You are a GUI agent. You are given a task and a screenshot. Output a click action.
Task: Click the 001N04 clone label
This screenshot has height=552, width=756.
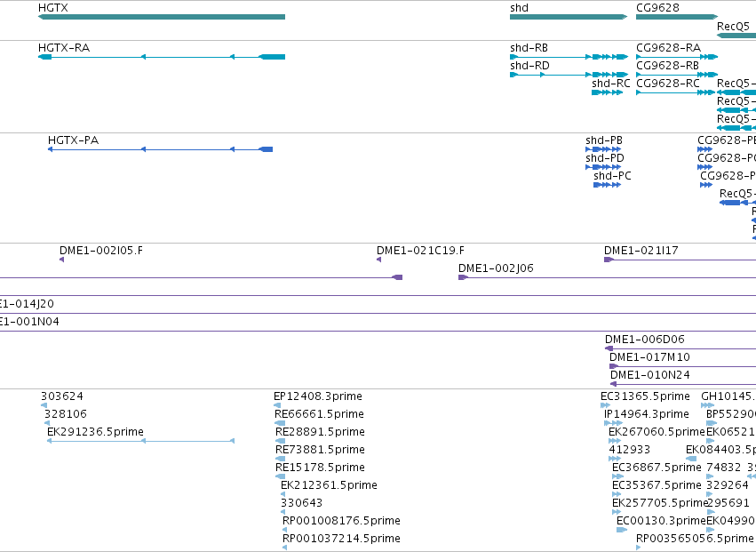[x=29, y=322]
